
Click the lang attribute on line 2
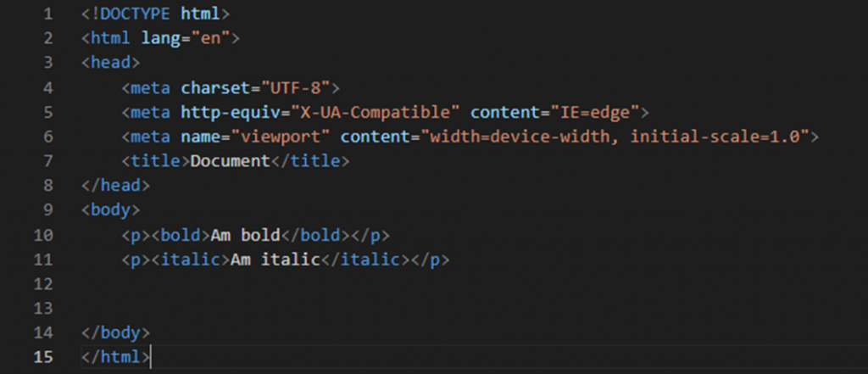(x=160, y=38)
